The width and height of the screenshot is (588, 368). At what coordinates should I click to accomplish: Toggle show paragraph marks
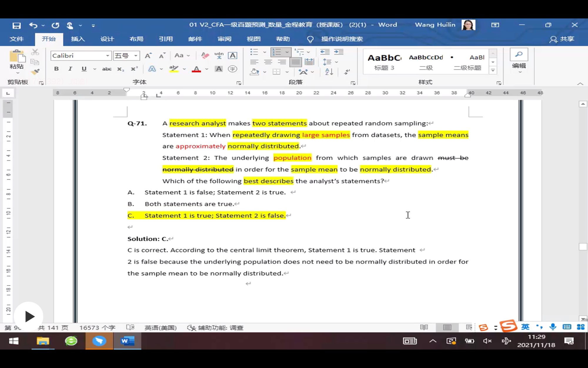point(347,72)
